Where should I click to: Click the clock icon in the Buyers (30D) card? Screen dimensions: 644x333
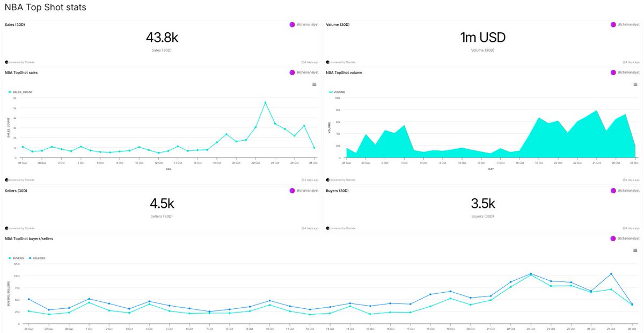pyautogui.click(x=624, y=228)
